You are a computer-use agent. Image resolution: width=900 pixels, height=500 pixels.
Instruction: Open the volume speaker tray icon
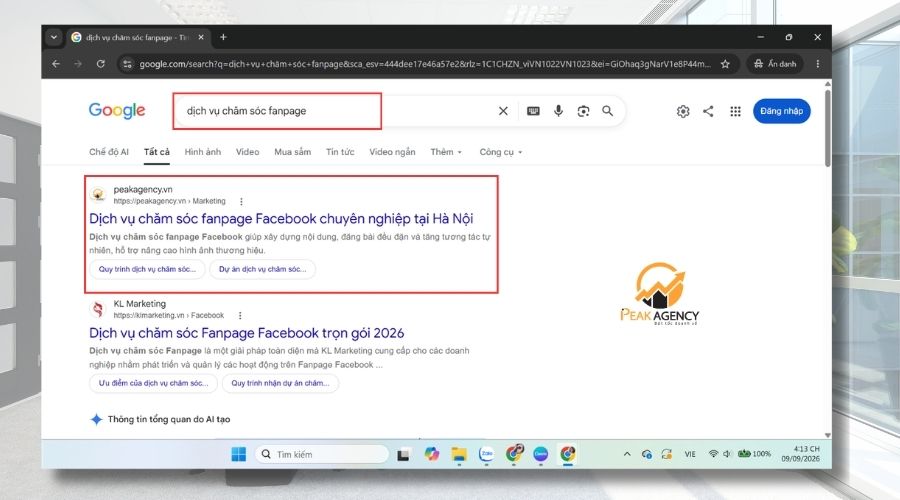point(727,454)
